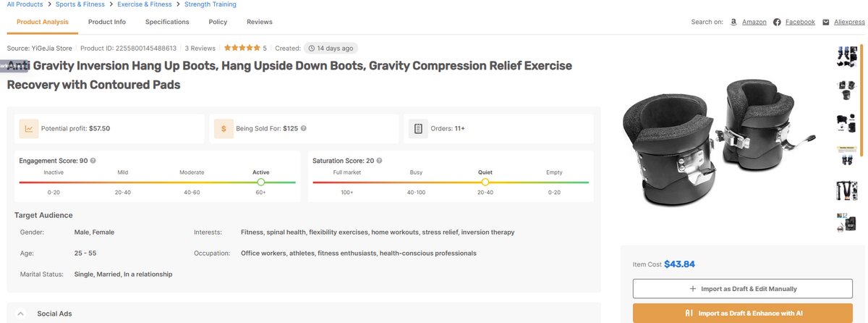
Task: Click the five-star rating
Action: click(242, 49)
